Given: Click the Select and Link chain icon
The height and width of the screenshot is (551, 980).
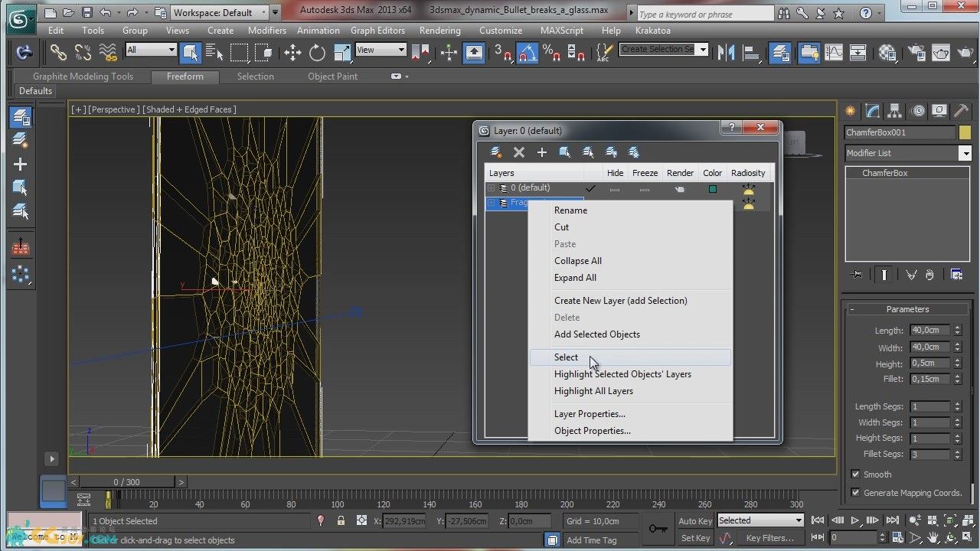Looking at the screenshot, I should 58,52.
